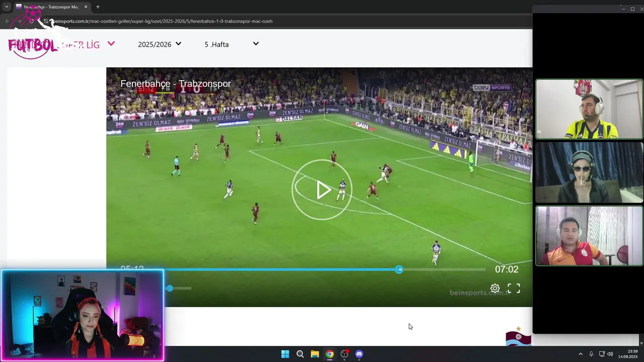
Task: Click the beinsports.com.tr address bar URL
Action: click(x=163, y=21)
